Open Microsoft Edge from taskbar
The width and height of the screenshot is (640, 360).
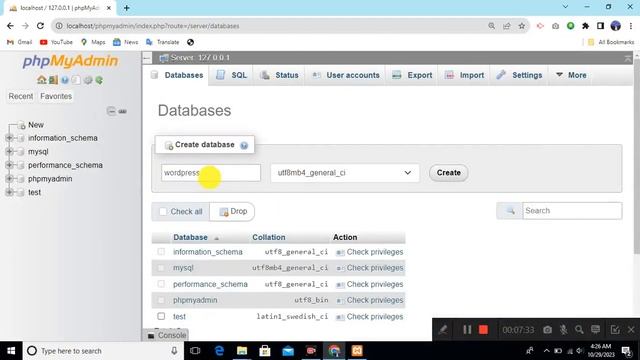(219, 351)
